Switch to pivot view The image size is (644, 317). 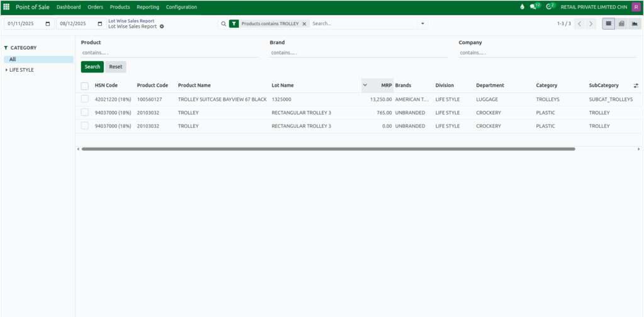pyautogui.click(x=621, y=24)
